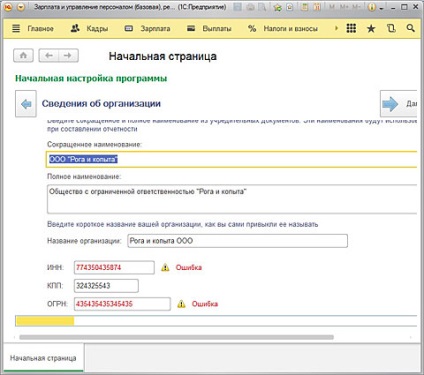Expand the small arrow beside the info icon
Image resolution: width=424 pixels, height=375 pixels.
382,8
